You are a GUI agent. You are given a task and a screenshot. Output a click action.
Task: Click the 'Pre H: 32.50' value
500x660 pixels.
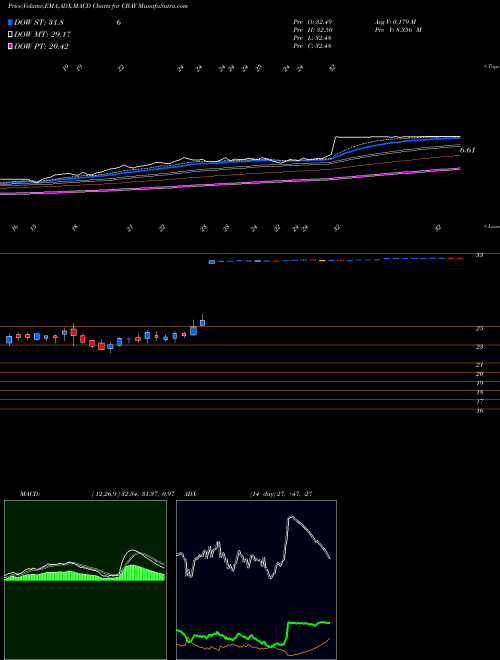tap(313, 30)
